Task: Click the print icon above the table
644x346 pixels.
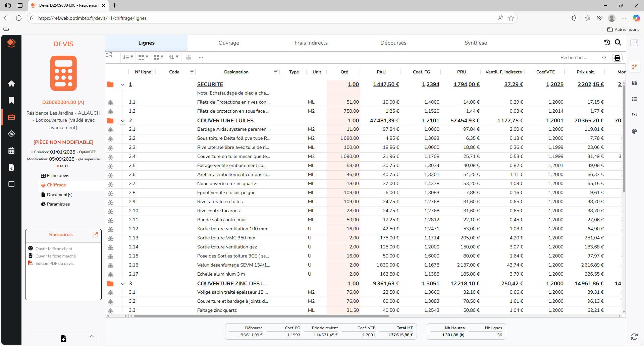Action: pyautogui.click(x=618, y=58)
